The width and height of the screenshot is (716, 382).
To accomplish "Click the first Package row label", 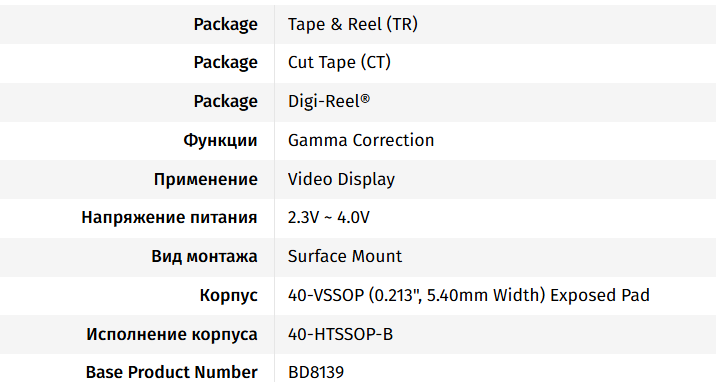I will click(x=226, y=24).
